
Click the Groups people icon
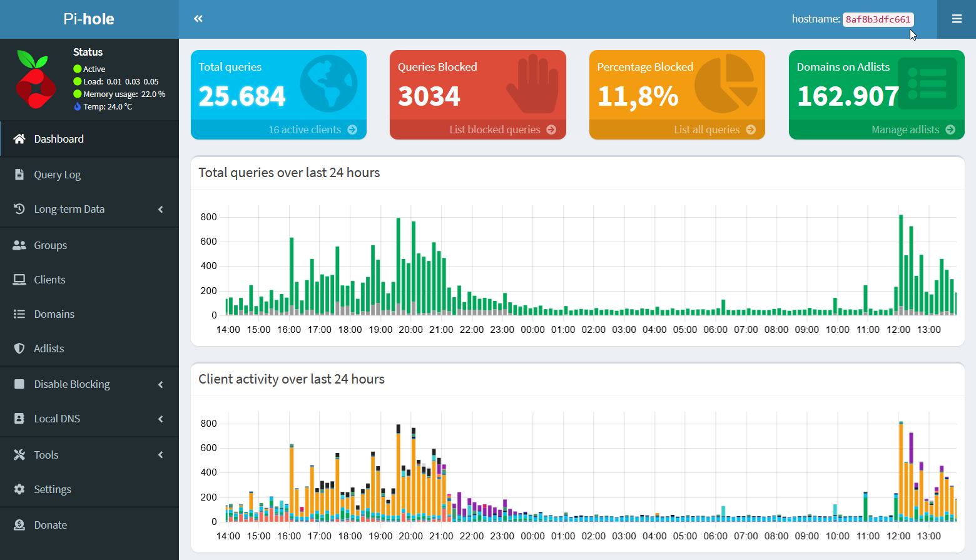[19, 245]
